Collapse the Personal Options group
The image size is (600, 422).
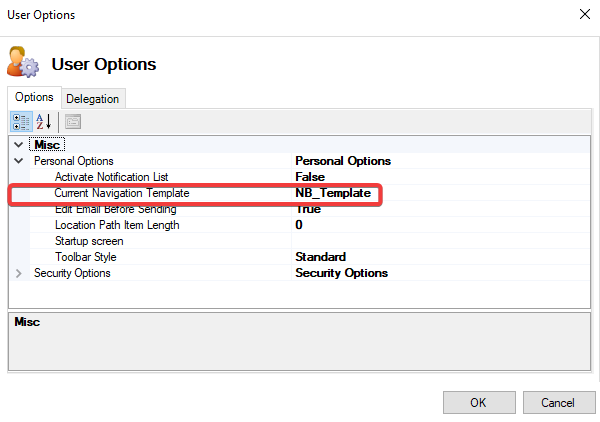click(19, 161)
